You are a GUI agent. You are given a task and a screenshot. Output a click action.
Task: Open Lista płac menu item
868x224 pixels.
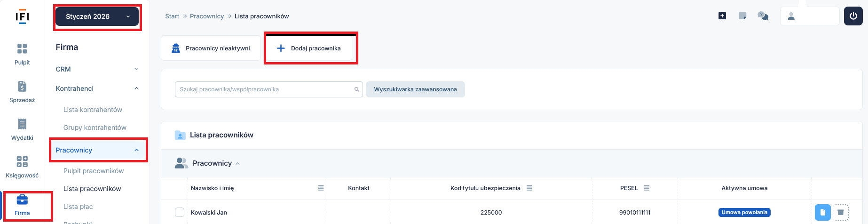tap(78, 207)
